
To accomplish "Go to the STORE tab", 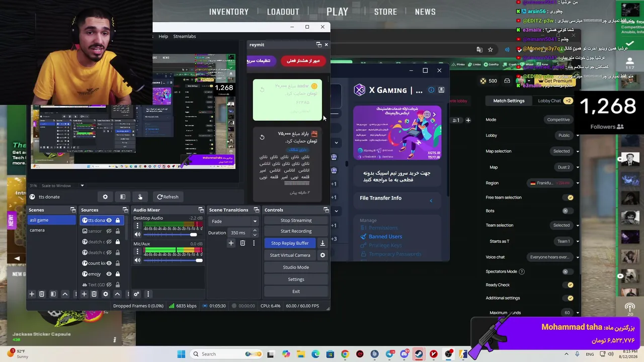I will 385,12.
